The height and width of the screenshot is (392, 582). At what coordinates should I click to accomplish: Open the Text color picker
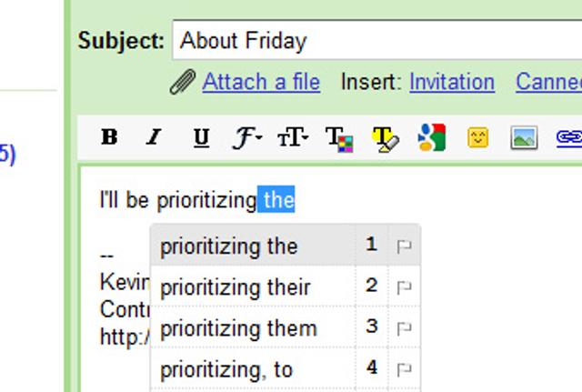[339, 138]
